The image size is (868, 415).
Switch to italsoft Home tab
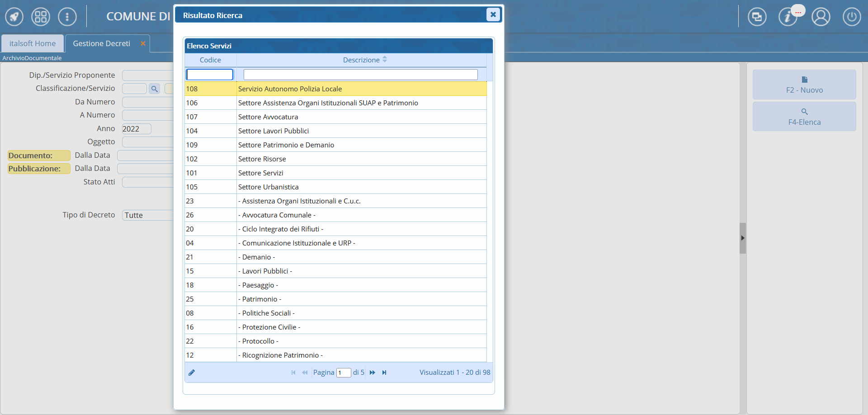[33, 43]
